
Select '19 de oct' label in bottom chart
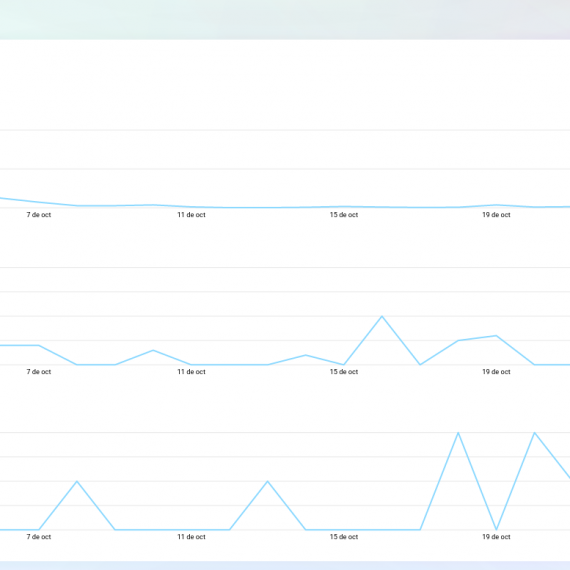(x=496, y=537)
